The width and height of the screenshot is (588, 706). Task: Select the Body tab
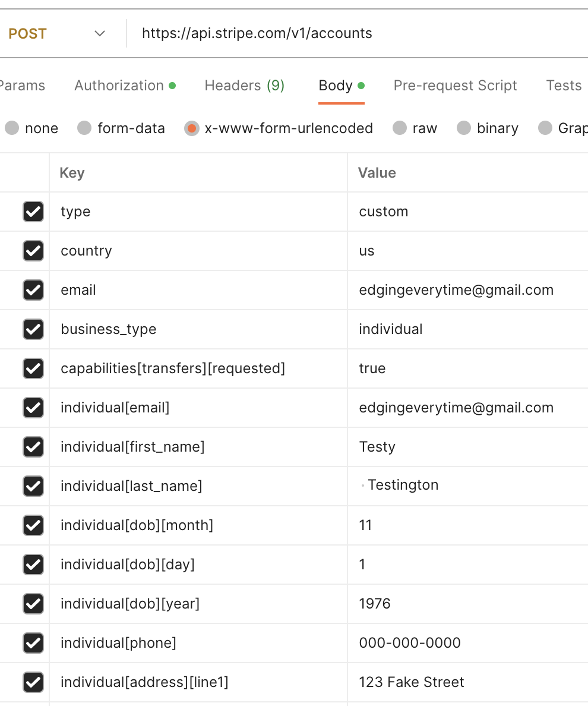[342, 86]
